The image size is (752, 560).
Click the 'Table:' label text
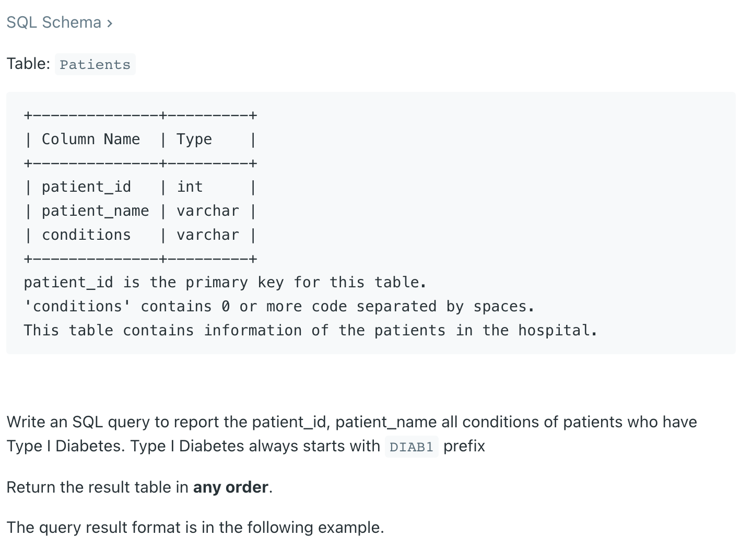28,64
